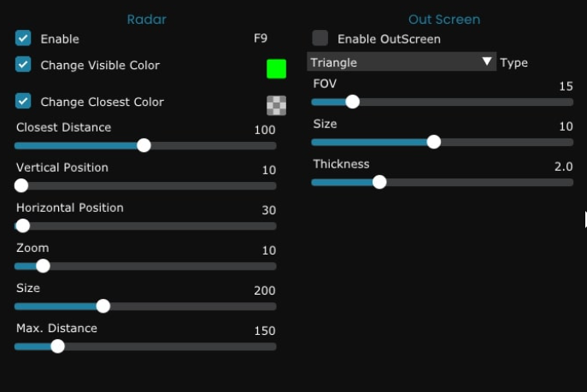Click the Out Screen Size slider handle
Image resolution: width=587 pixels, height=392 pixels.
coord(433,142)
